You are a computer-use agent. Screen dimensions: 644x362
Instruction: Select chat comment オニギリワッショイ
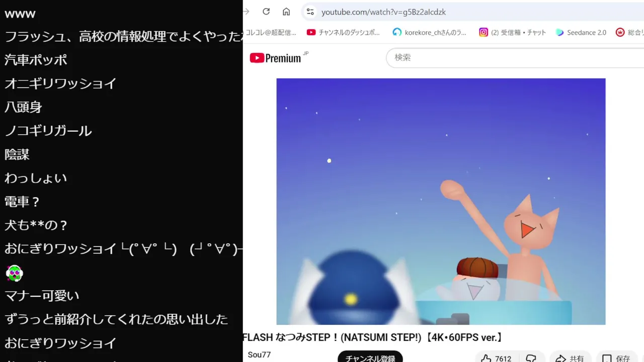click(x=60, y=83)
